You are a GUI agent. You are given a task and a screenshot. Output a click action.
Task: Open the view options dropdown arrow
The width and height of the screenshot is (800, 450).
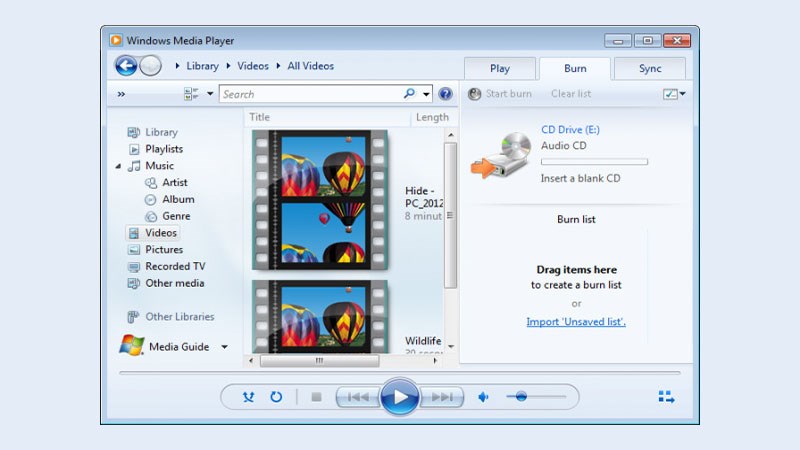click(210, 94)
